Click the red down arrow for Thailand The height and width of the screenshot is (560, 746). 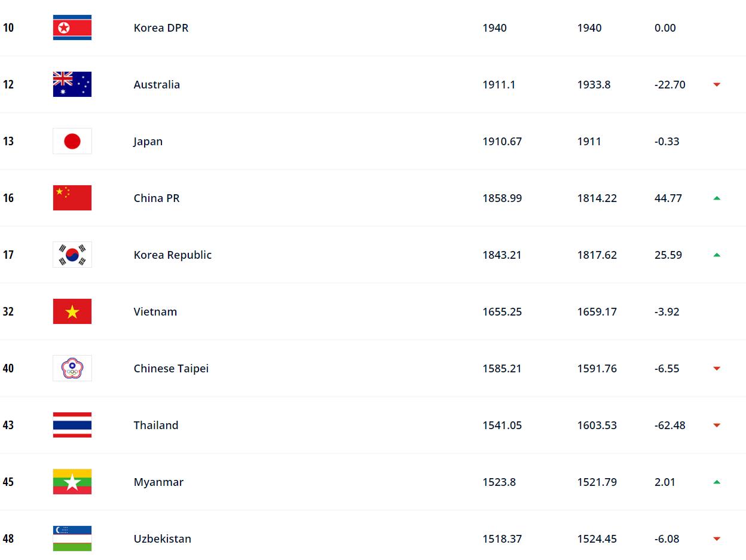[717, 426]
